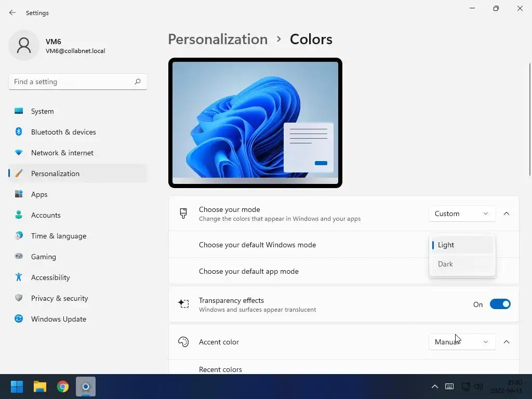Screen dimensions: 532x399
Task: Click the volume speaker tray icon
Action: click(478, 387)
